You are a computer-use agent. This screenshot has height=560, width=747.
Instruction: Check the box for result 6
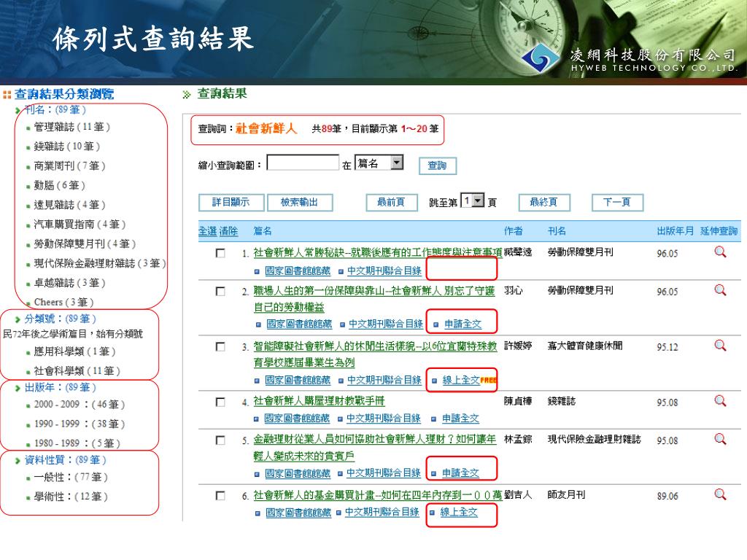[220, 496]
